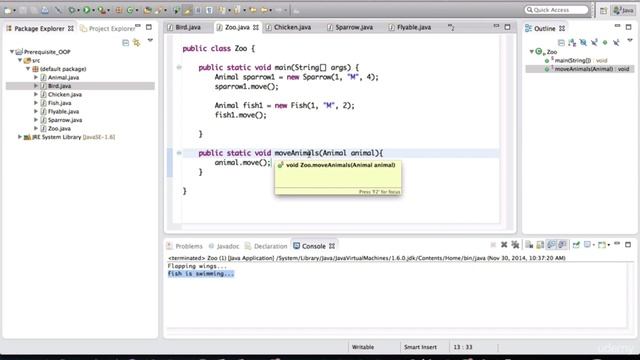The image size is (640, 360).
Task: Close the Zoo.java editor tab
Action: 256,27
